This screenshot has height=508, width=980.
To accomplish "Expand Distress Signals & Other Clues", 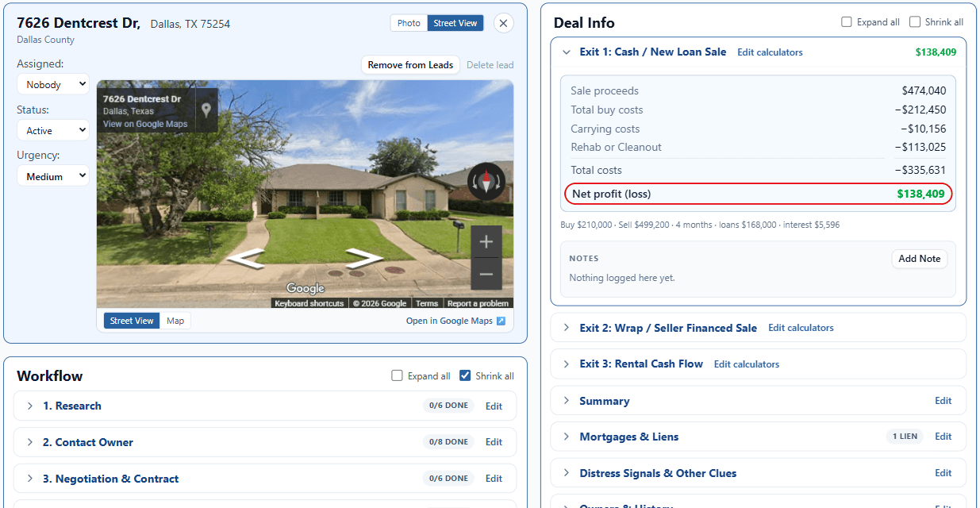I will [x=567, y=473].
